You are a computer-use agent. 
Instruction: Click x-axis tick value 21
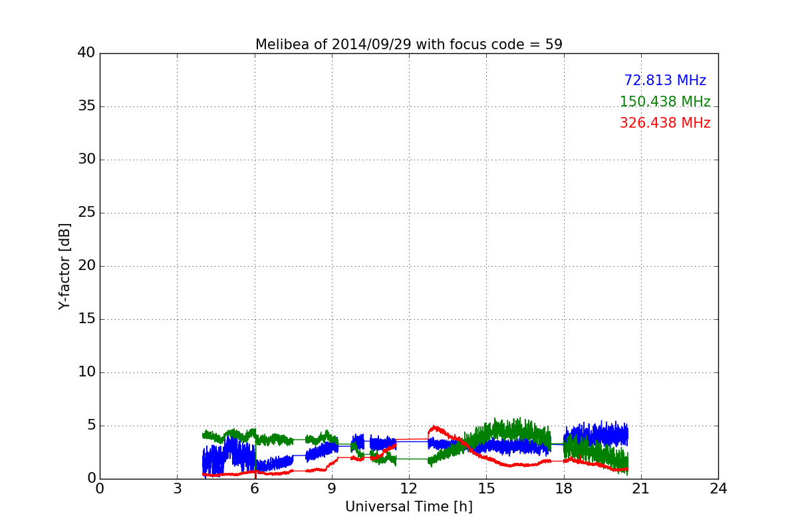tap(641, 489)
